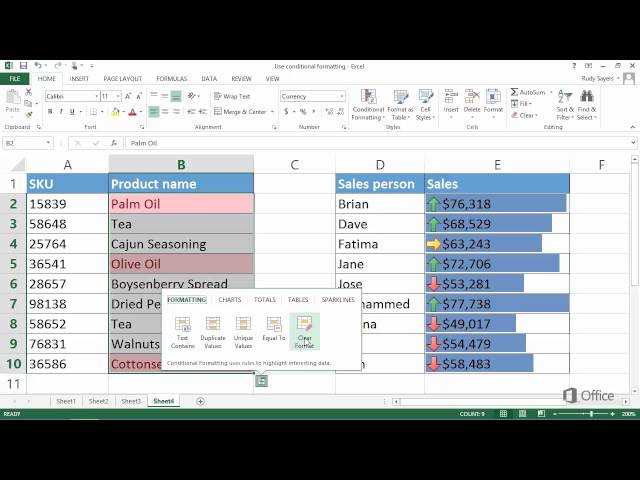Viewport: 640px width, 480px height.
Task: Open the Clear dropdown in Editing
Action: pos(524,116)
